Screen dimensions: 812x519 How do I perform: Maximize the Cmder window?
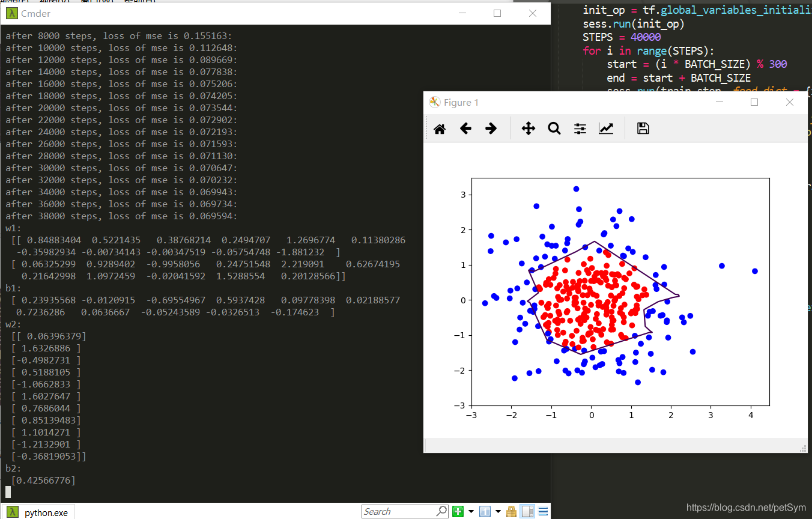497,13
